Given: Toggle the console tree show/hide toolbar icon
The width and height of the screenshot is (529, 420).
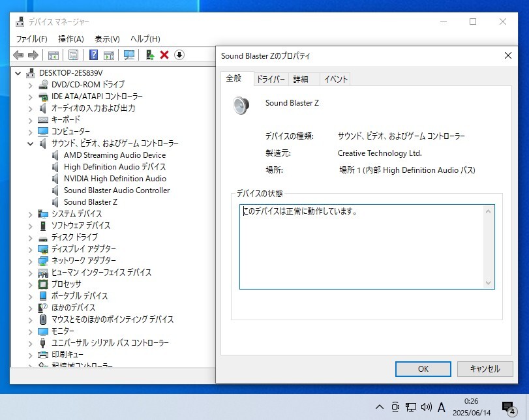Looking at the screenshot, I should (x=53, y=55).
